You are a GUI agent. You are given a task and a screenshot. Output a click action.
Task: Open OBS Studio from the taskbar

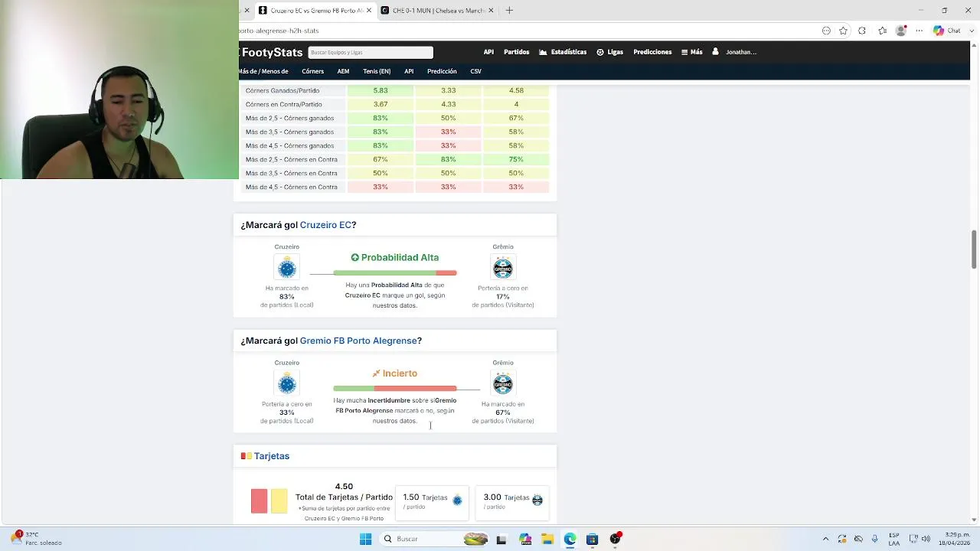pos(615,540)
